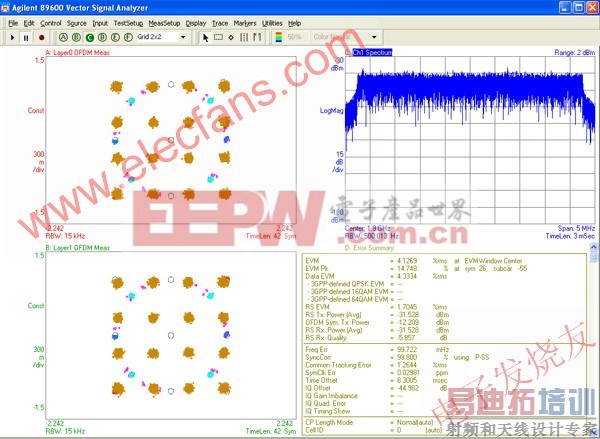600x439 pixels.
Task: Click the EVM Pk value 14.748
Action: [407, 269]
